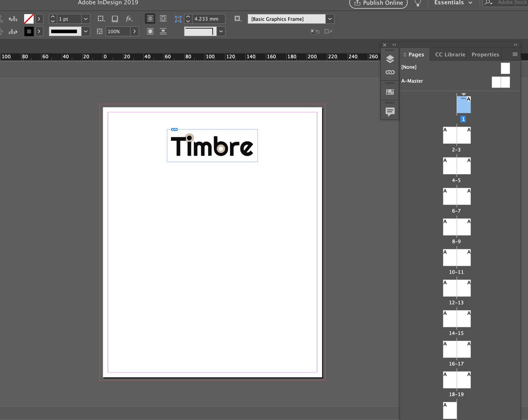Select spread 18–19 thumbnail

point(457,380)
